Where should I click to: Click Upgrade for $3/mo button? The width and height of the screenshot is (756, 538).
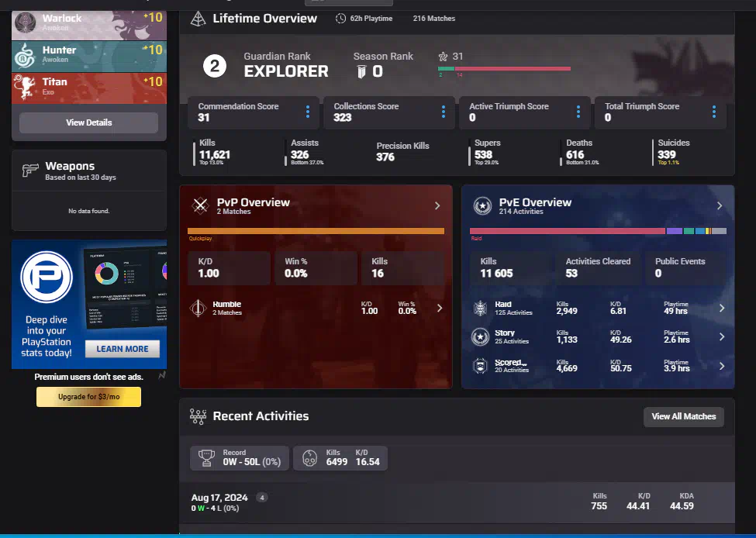click(88, 397)
